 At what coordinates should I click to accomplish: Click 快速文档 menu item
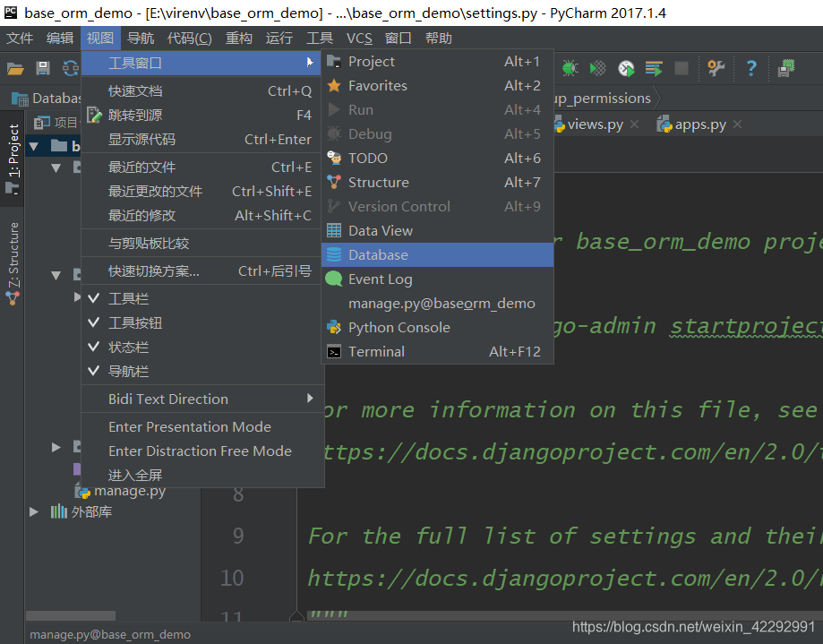(x=202, y=90)
